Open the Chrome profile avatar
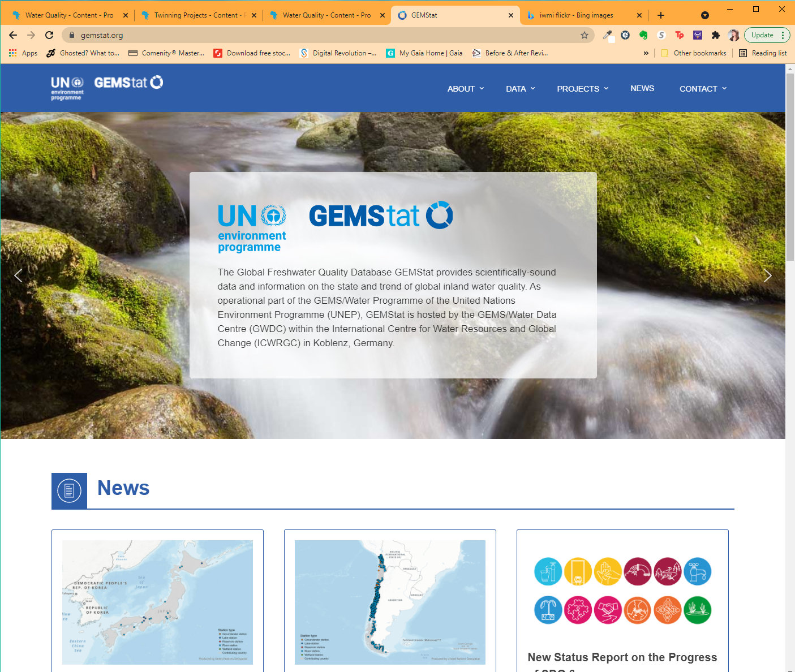Viewport: 795px width, 672px height. (734, 35)
